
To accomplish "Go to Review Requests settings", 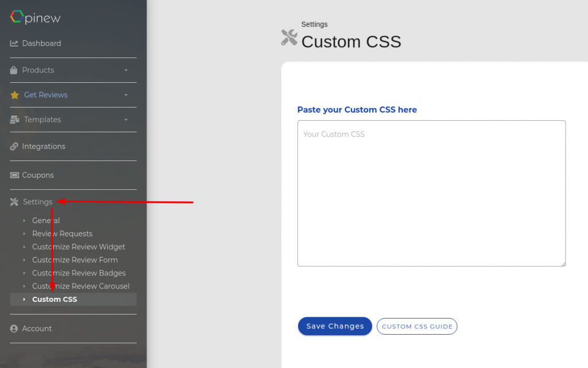I will pos(62,234).
